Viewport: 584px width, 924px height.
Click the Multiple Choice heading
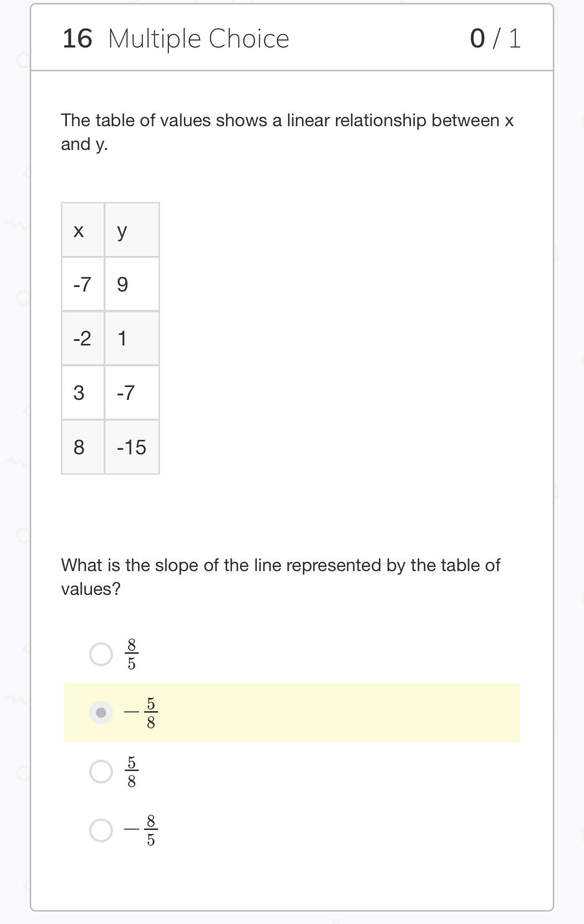tap(199, 39)
